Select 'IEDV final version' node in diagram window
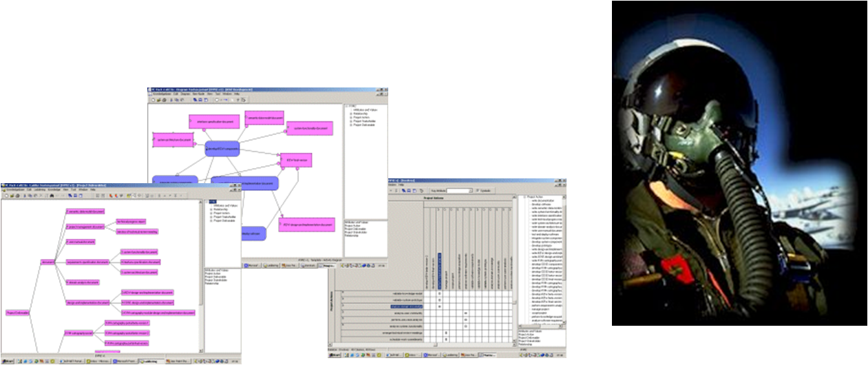 296,160
